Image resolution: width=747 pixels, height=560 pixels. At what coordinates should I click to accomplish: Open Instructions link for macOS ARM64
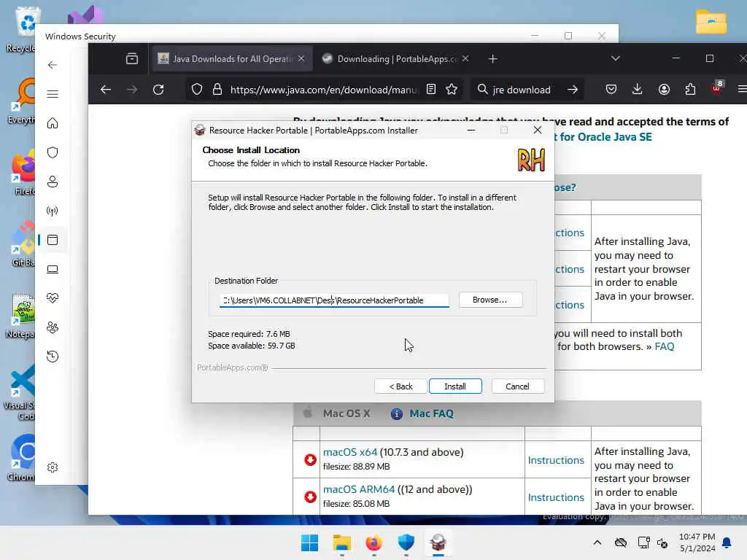556,497
